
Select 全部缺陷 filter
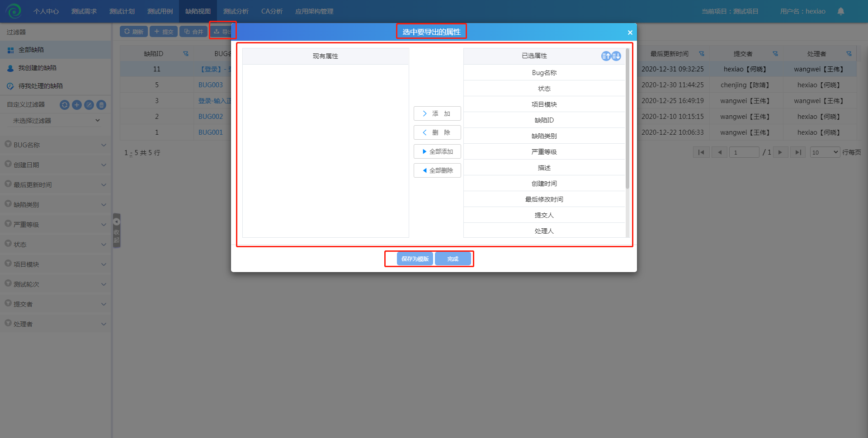pyautogui.click(x=56, y=50)
